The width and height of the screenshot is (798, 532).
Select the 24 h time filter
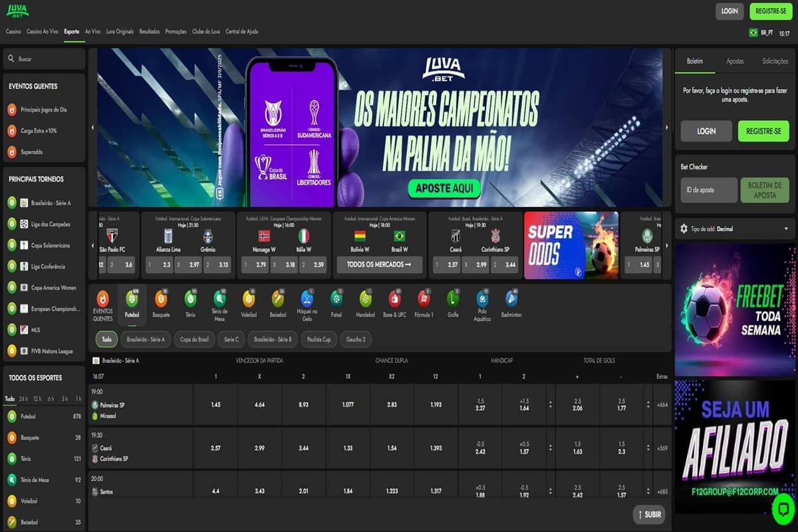pyautogui.click(x=23, y=399)
